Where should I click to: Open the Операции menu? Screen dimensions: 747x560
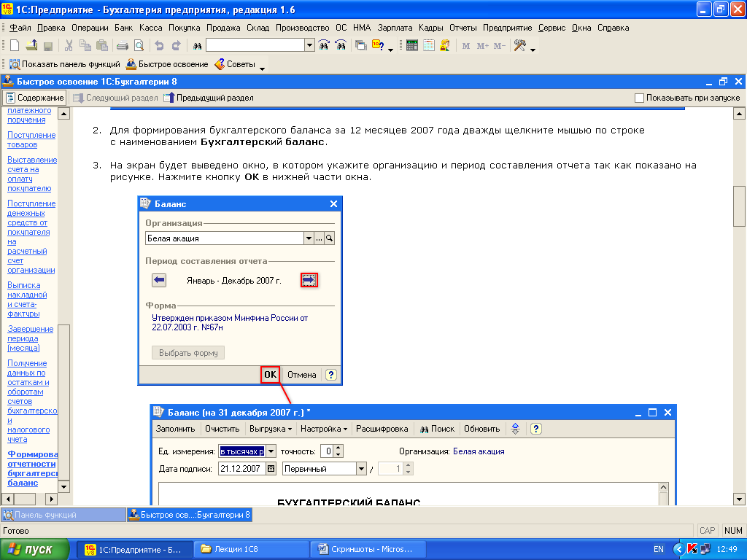(x=90, y=28)
